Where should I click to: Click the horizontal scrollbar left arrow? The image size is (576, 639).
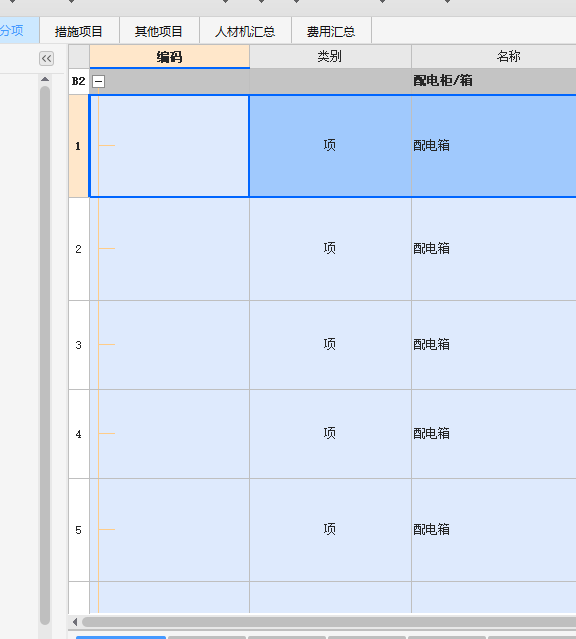click(x=75, y=622)
